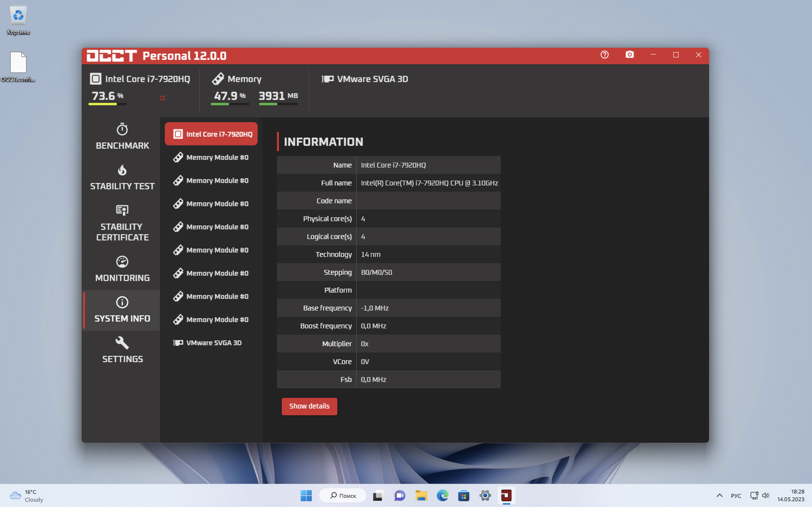Click the Memory stick icon in header

point(218,79)
